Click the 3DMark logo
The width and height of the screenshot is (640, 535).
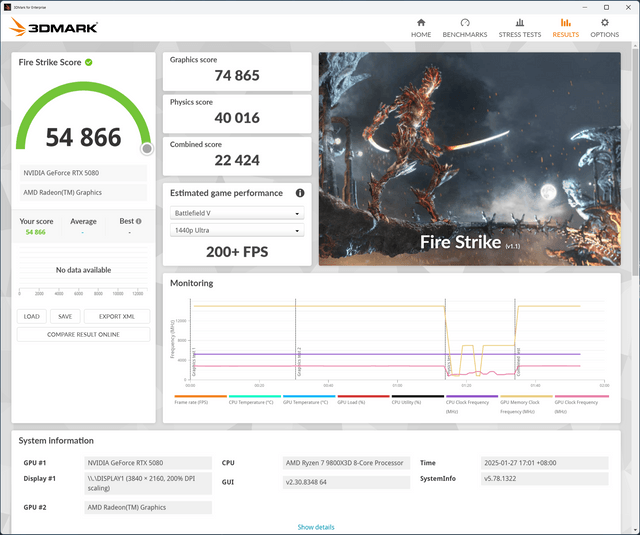tap(53, 27)
